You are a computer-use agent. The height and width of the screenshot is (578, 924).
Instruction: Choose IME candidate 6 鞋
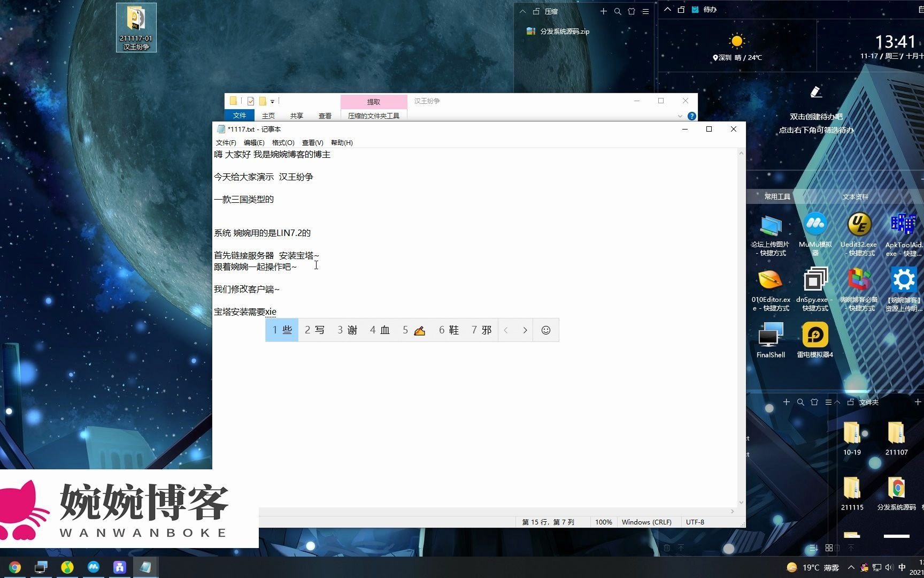[449, 330]
